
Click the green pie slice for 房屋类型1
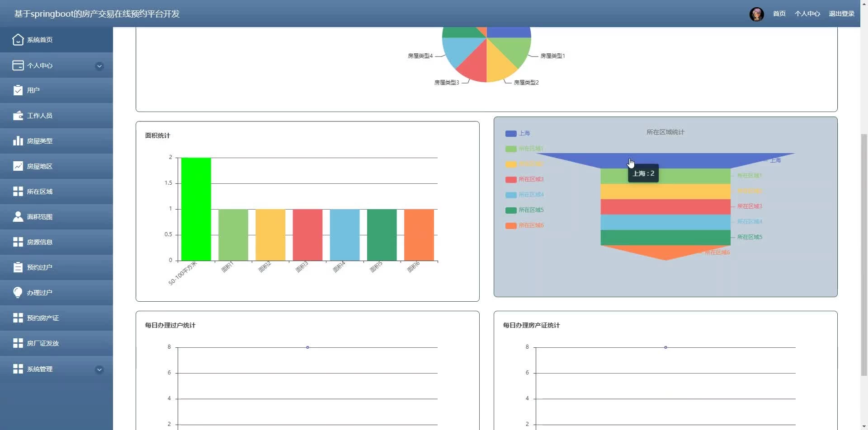[x=513, y=51]
